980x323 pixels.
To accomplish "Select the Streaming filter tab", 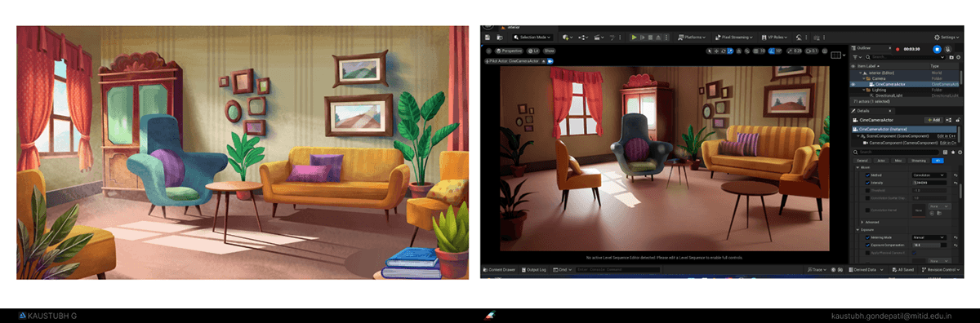I will coord(919,161).
